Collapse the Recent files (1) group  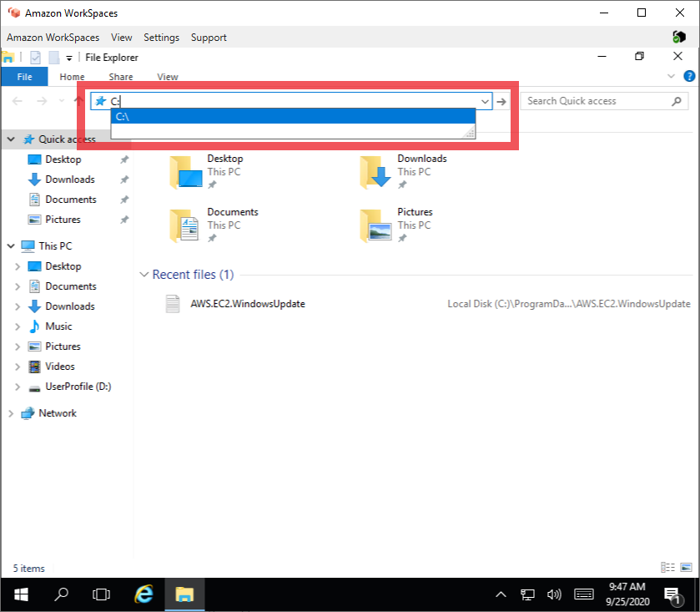(144, 275)
